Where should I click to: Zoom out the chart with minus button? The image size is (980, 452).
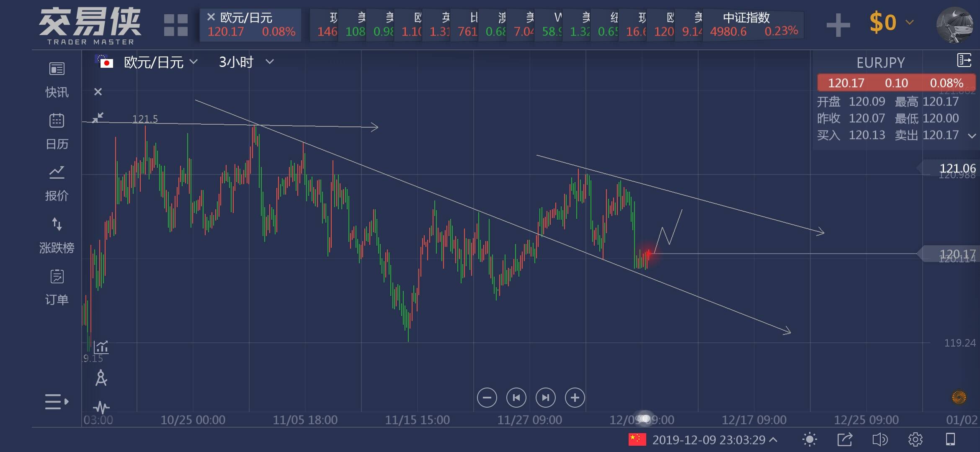[x=487, y=398]
